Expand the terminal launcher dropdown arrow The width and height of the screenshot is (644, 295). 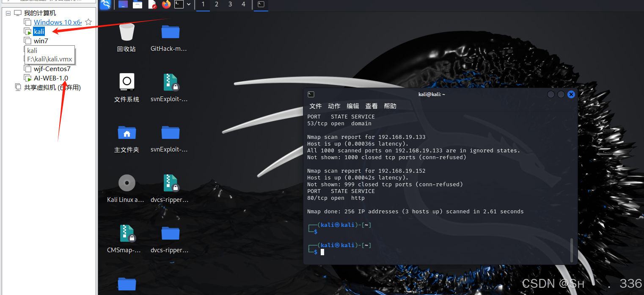coord(189,5)
